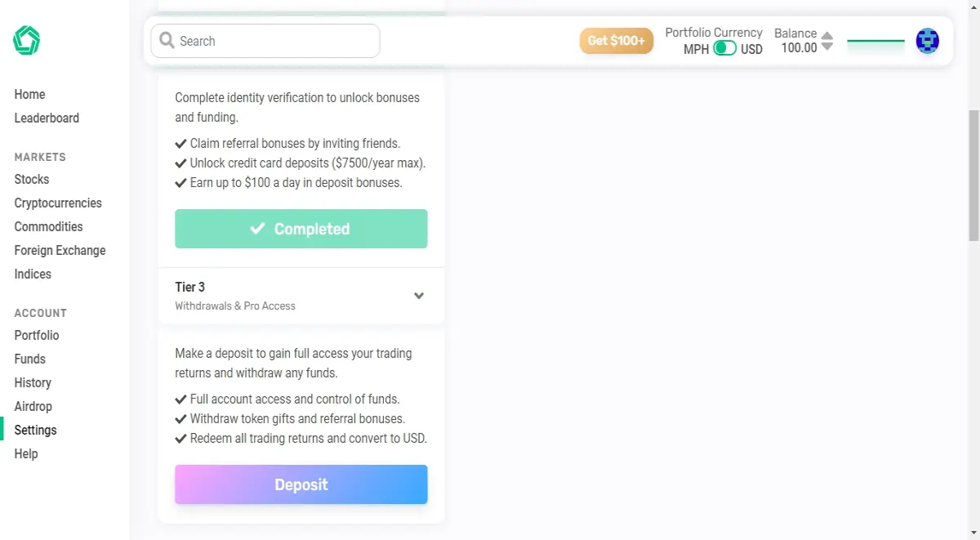The width and height of the screenshot is (980, 540).
Task: Click the balance down arrow
Action: [827, 47]
